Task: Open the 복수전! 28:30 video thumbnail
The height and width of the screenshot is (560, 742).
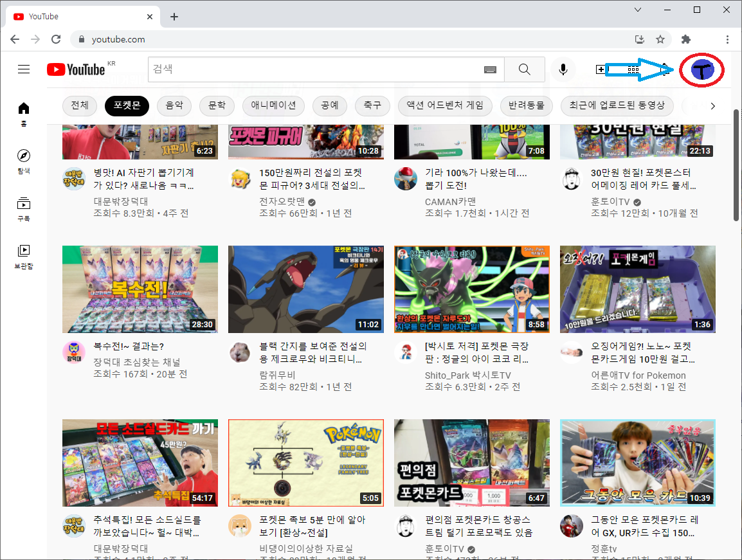Action: (140, 289)
